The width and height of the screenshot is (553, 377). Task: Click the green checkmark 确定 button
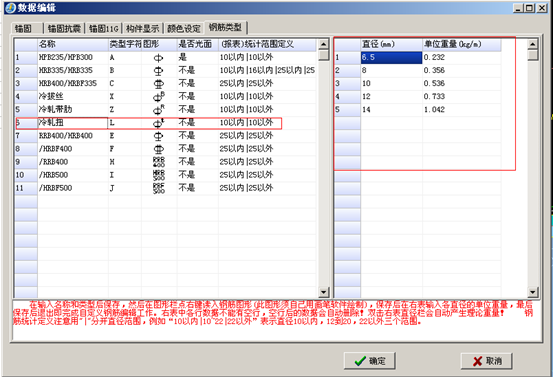(x=369, y=361)
